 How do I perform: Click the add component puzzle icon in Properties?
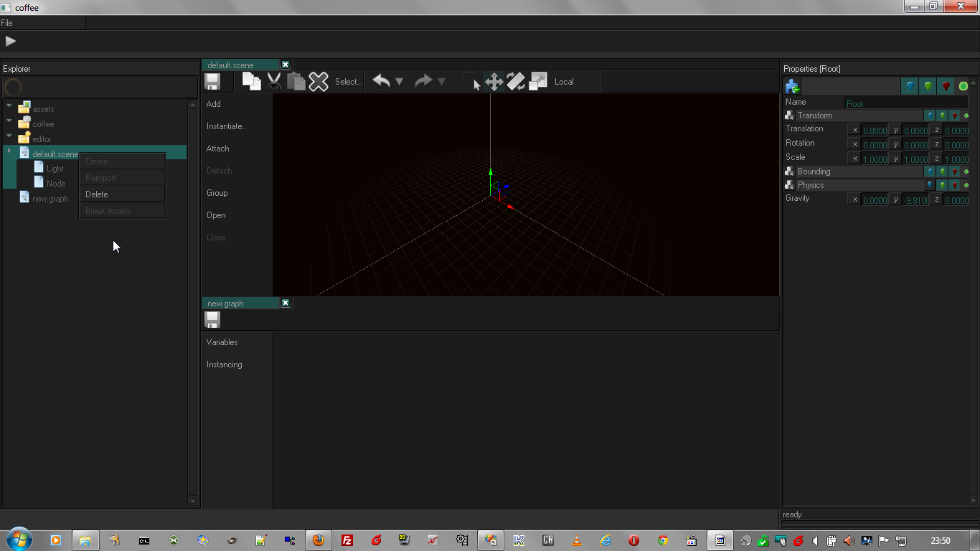point(792,87)
